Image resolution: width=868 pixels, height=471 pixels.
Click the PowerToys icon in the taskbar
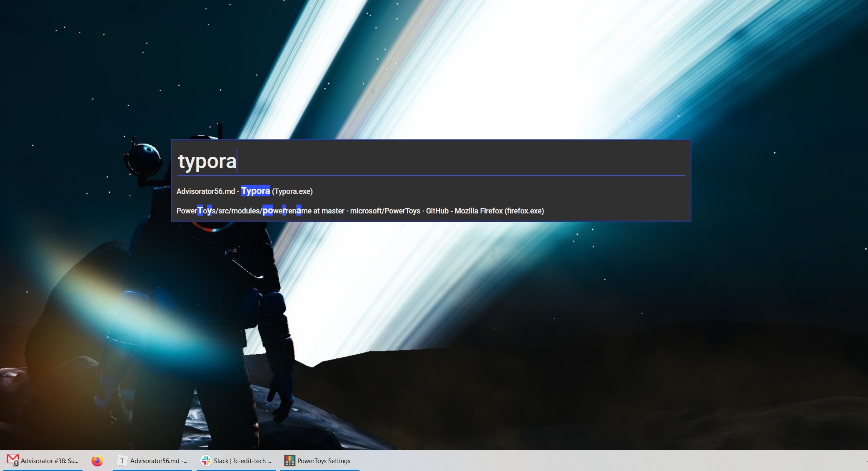click(x=289, y=461)
